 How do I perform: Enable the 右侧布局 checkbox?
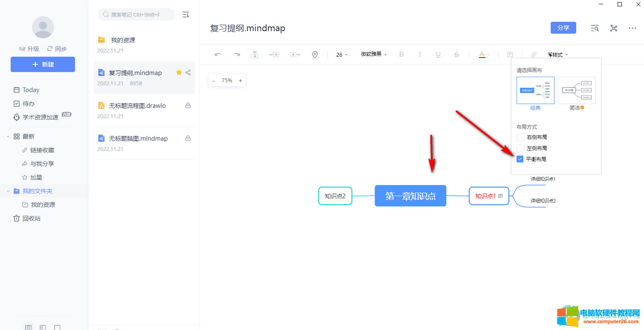tap(520, 137)
